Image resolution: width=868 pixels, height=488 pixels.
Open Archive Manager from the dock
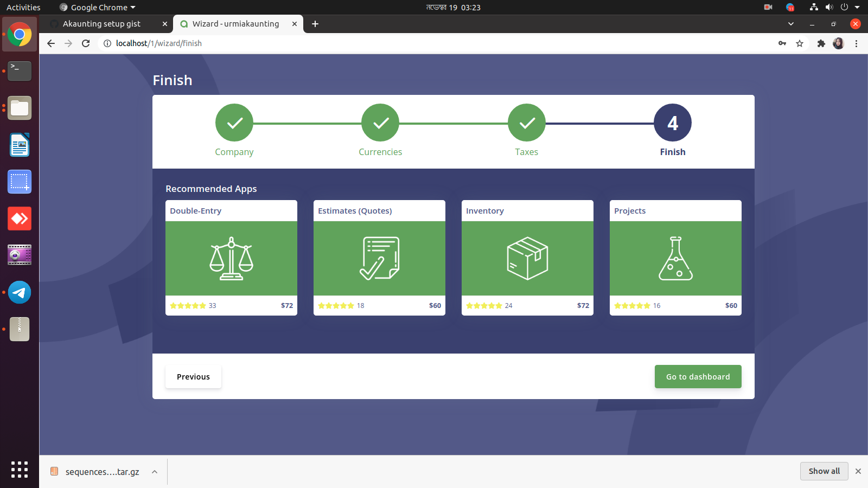20,329
